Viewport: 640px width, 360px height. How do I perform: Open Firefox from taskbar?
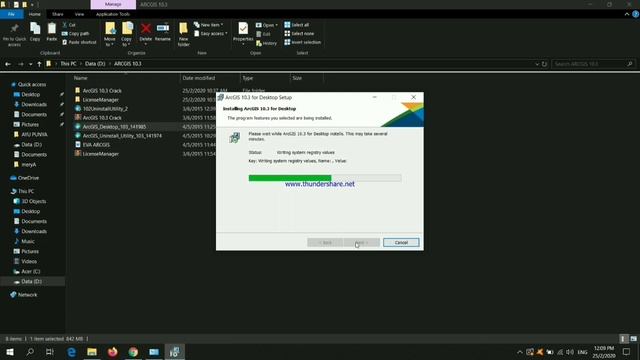click(113, 352)
